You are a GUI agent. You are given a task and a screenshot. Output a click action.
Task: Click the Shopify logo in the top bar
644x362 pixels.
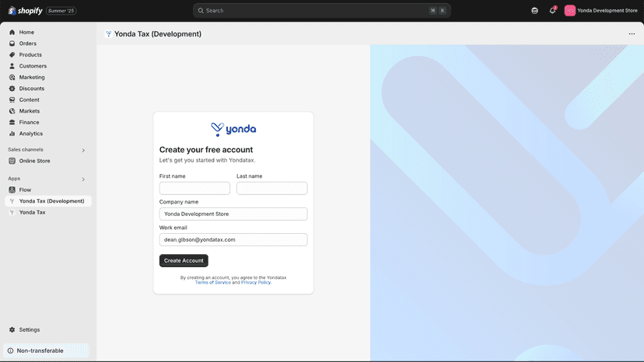click(26, 11)
